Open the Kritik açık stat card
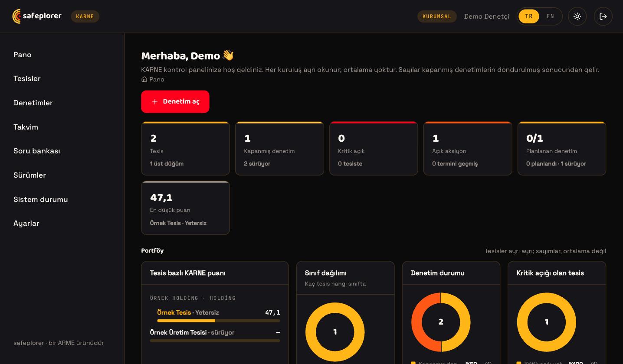This screenshot has width=623, height=364. (374, 149)
